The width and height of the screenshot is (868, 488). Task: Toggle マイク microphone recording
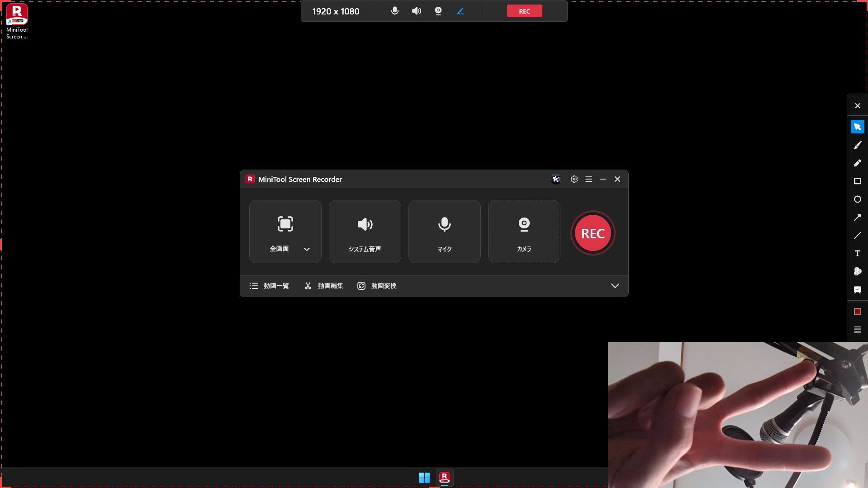[x=444, y=232]
